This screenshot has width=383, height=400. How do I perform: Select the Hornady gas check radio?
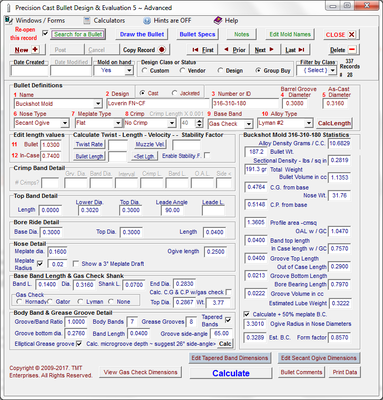coord(19,302)
